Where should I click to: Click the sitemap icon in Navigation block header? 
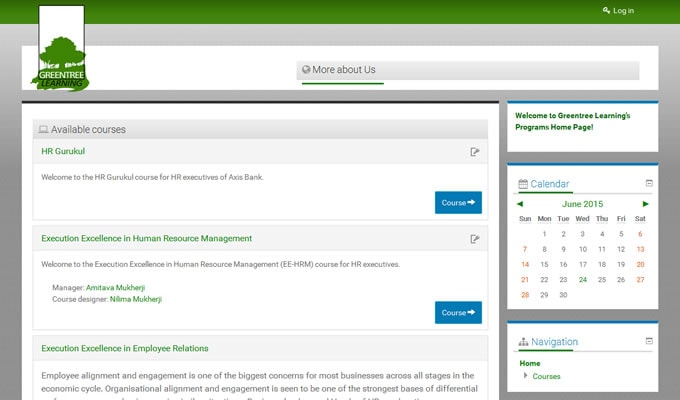(523, 342)
